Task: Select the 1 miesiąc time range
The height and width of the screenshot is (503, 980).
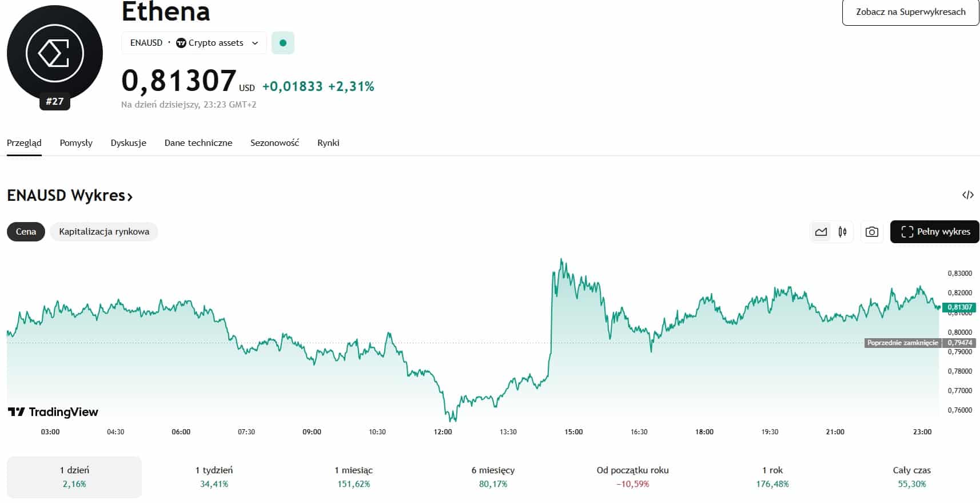Action: tap(353, 477)
